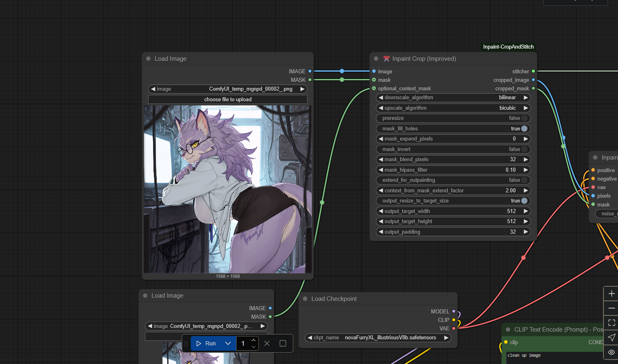
Task: Increase mask_blend_pixels with right arrow
Action: pos(526,160)
